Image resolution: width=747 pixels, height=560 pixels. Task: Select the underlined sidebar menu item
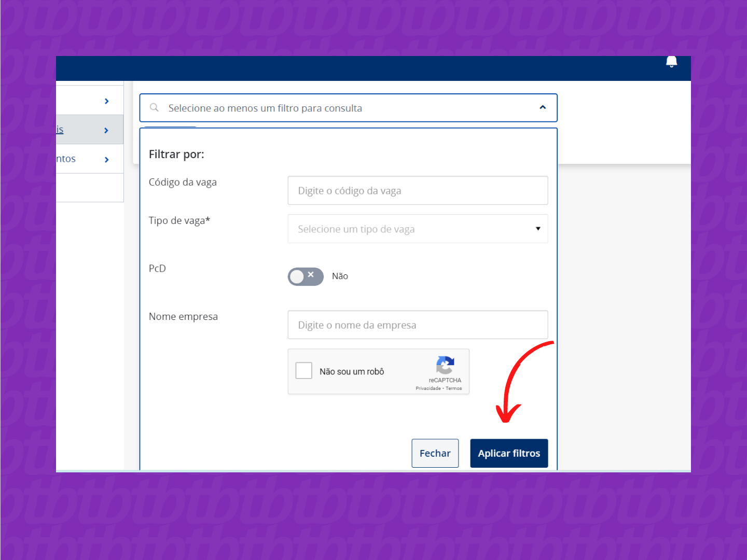pyautogui.click(x=60, y=130)
